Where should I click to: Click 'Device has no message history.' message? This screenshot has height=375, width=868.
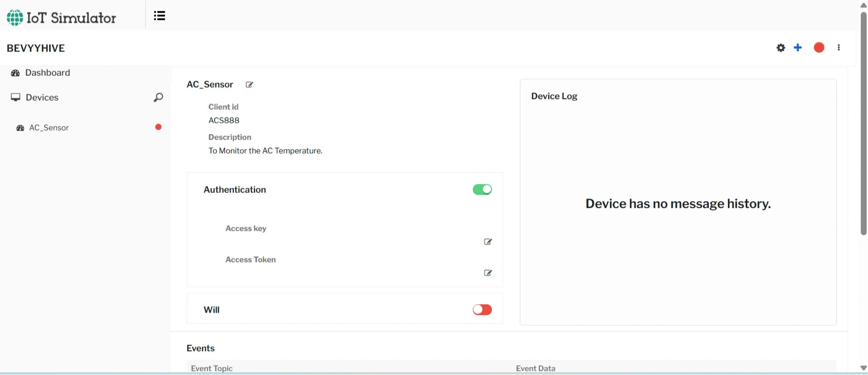tap(678, 204)
